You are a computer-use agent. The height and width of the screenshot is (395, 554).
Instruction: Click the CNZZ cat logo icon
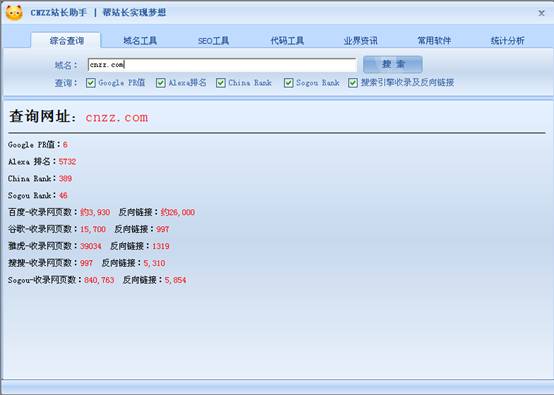pos(14,13)
